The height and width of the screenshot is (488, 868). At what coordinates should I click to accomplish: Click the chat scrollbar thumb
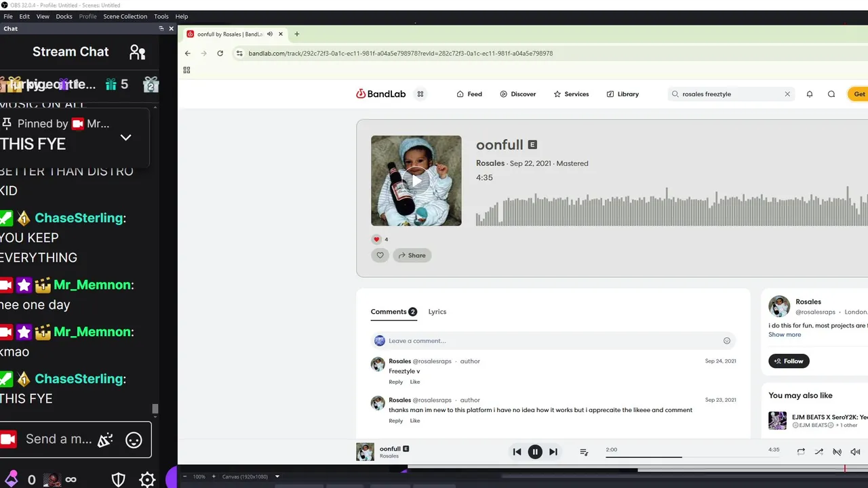click(x=155, y=409)
